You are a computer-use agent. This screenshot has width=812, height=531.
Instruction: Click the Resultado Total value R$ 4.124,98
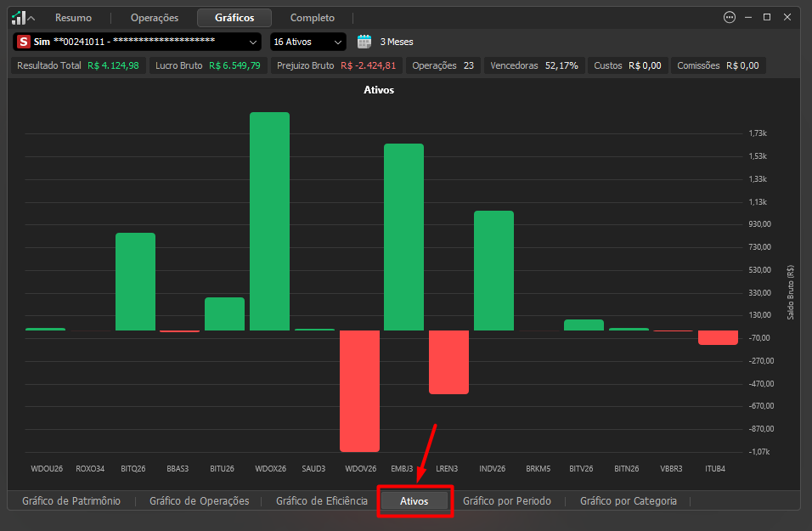(x=113, y=65)
